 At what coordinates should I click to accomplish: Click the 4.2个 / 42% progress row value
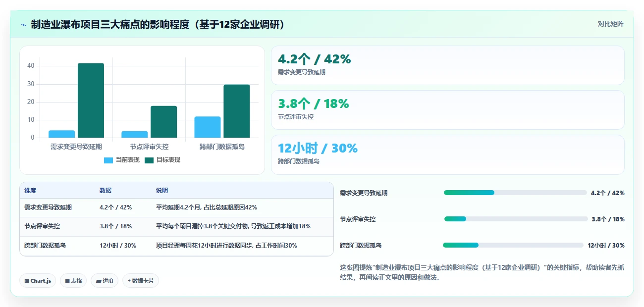coord(608,193)
